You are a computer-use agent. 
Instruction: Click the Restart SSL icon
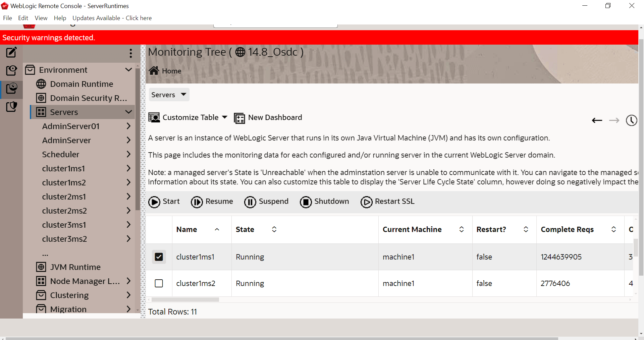tap(367, 202)
